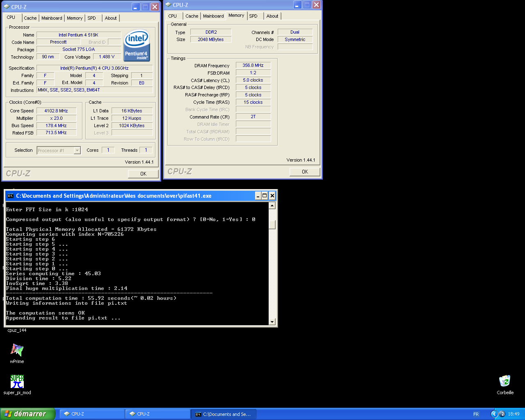Open About tab in right CPU-Z window
This screenshot has height=420, width=525.
tap(272, 16)
